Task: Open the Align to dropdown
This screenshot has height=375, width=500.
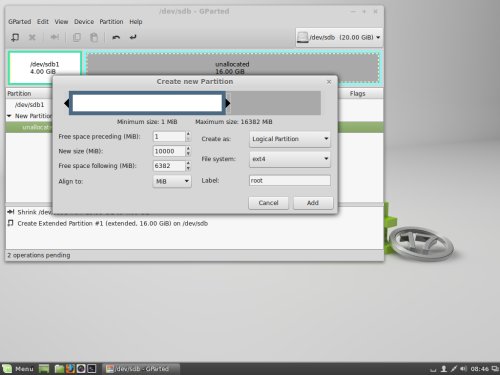Action: point(172,181)
